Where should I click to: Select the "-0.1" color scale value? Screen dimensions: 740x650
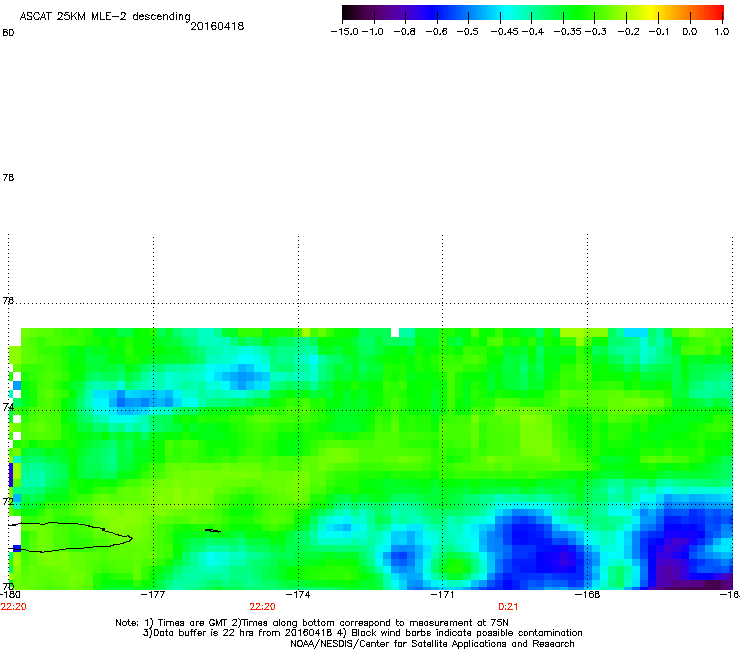click(659, 32)
